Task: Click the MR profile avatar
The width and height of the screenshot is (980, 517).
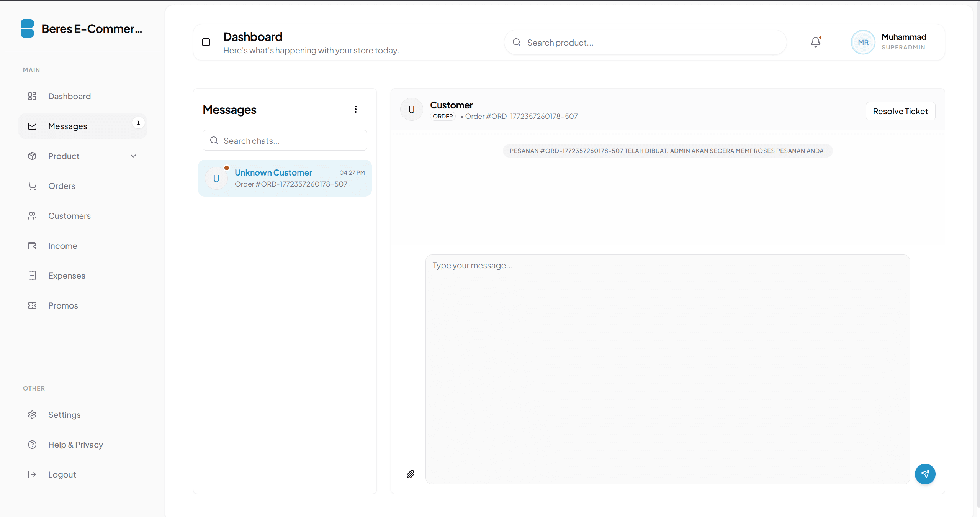Action: [863, 42]
